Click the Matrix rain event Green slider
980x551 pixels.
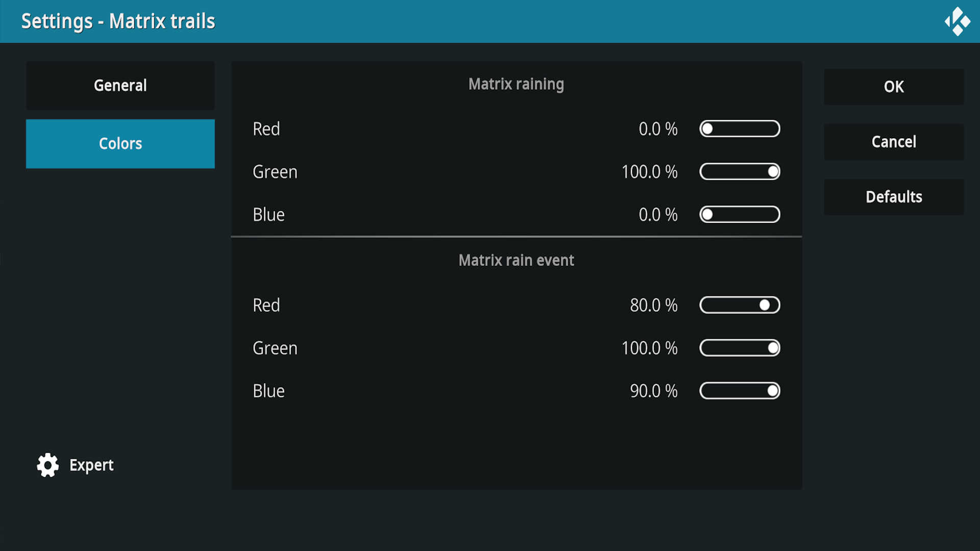click(740, 348)
